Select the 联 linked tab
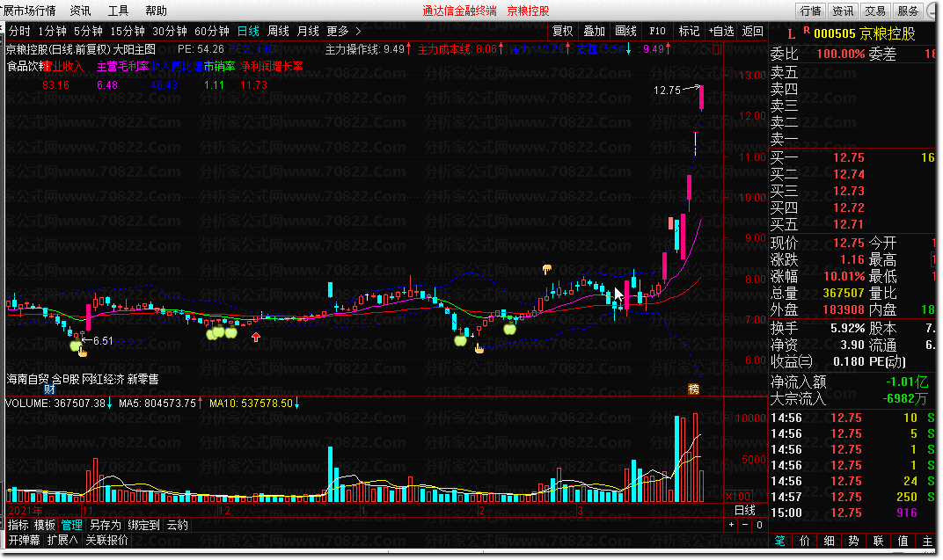 (x=878, y=541)
